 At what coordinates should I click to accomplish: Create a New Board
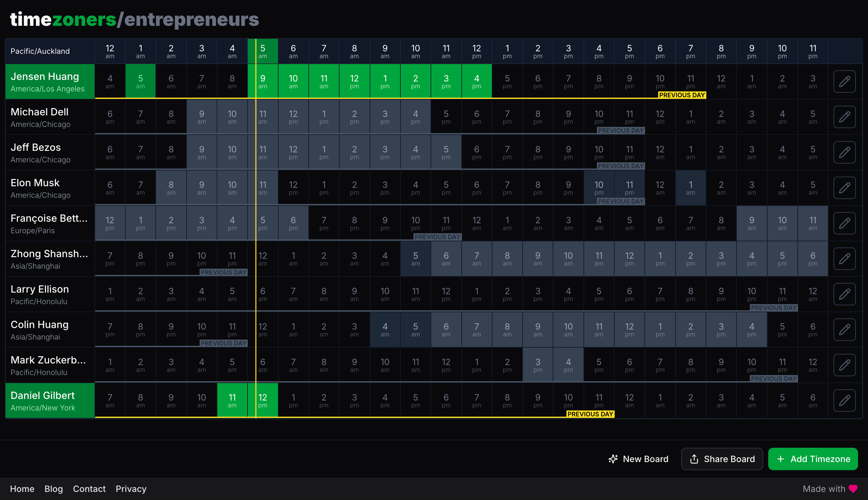638,459
